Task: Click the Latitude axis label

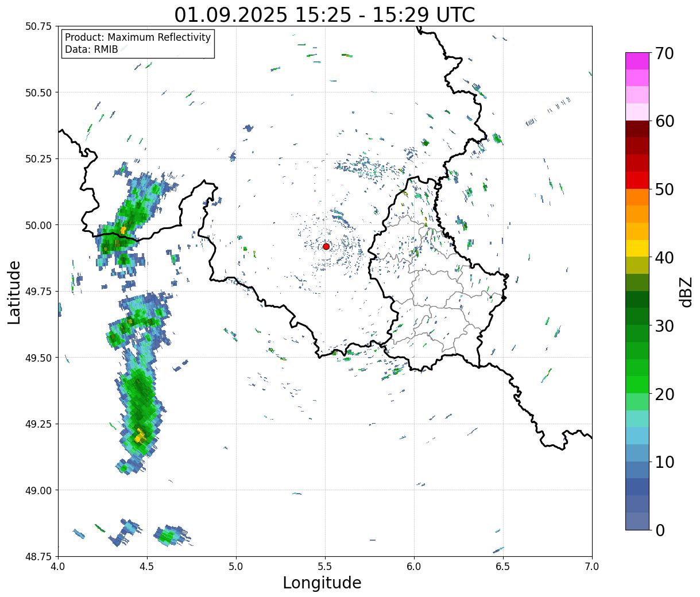Action: coord(14,292)
